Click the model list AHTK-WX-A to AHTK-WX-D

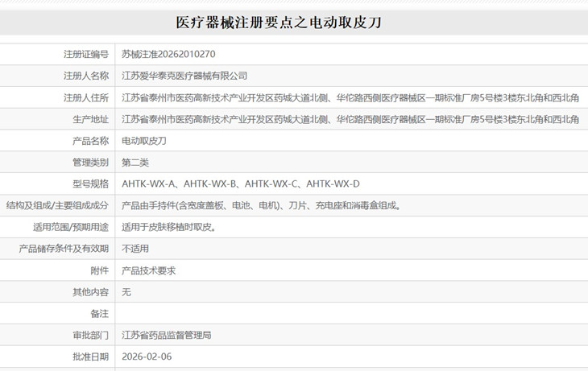tap(240, 184)
